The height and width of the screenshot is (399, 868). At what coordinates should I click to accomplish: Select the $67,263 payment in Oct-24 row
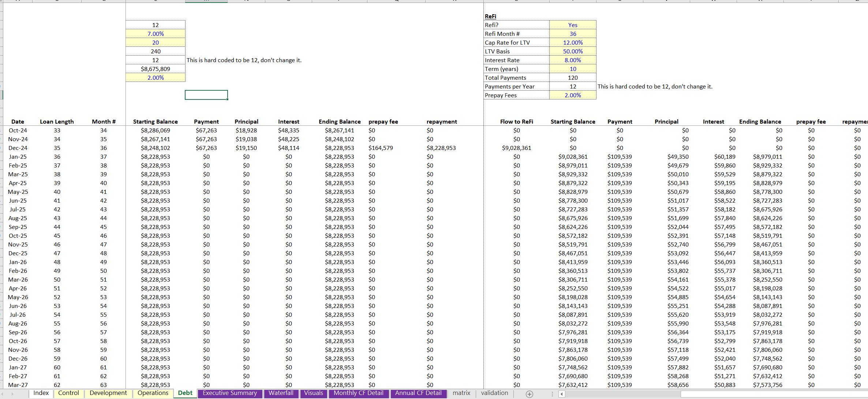pos(206,130)
